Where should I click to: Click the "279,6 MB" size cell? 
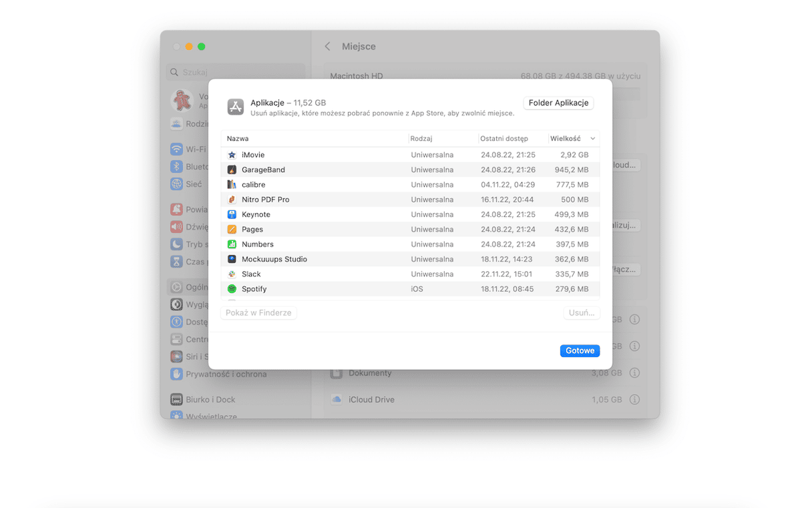click(572, 289)
